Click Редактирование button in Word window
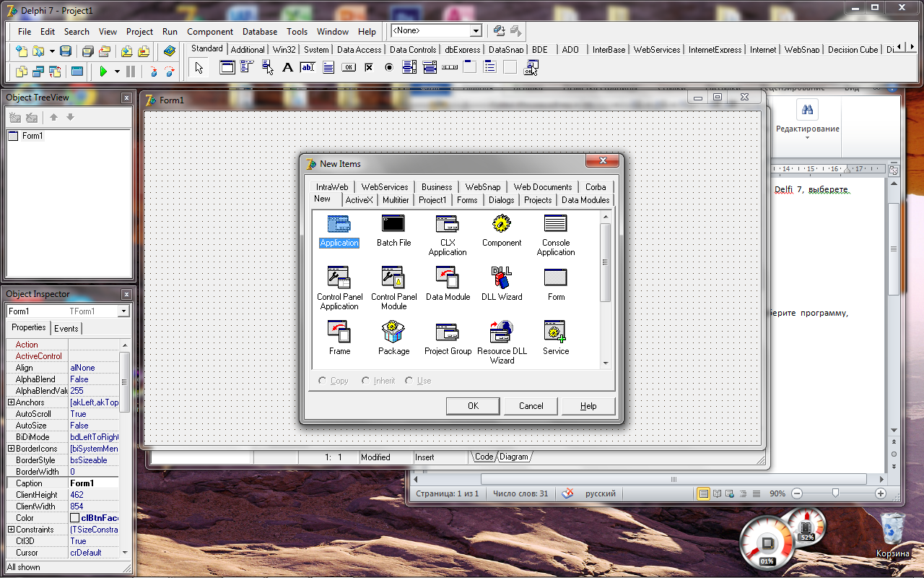 point(807,119)
